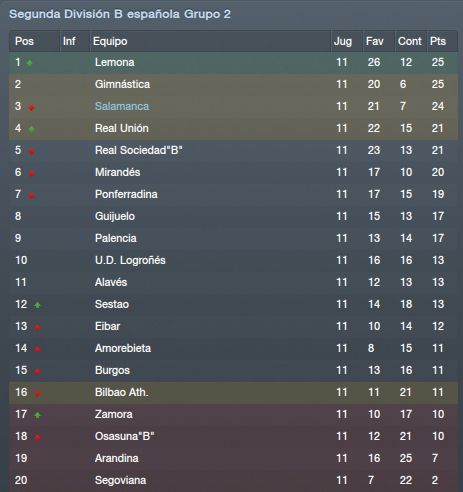The height and width of the screenshot is (492, 463).
Task: Click green up arrow for Zamora
Action: pos(37,415)
